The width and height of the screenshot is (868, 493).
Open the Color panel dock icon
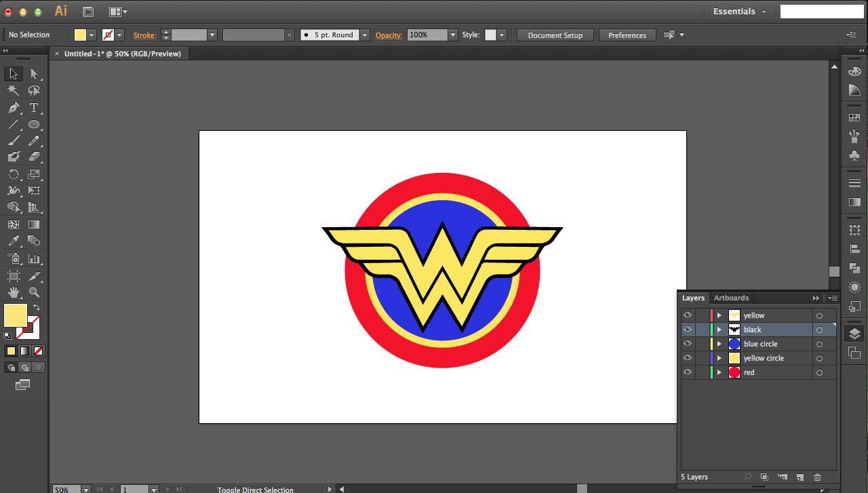click(x=854, y=71)
